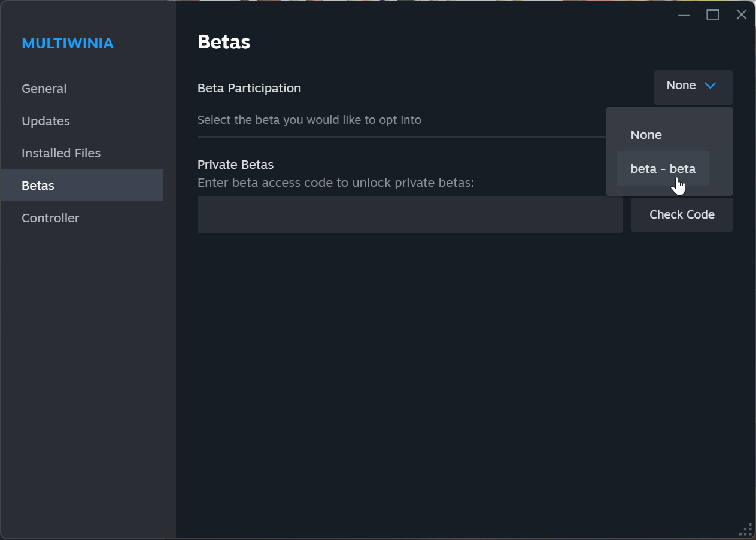Click the blue chevron beside None
Screen dimensions: 756x540
tap(711, 86)
